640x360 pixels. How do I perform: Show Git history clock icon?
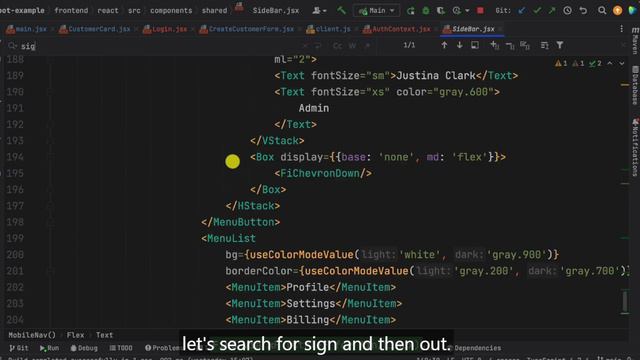coord(567,11)
